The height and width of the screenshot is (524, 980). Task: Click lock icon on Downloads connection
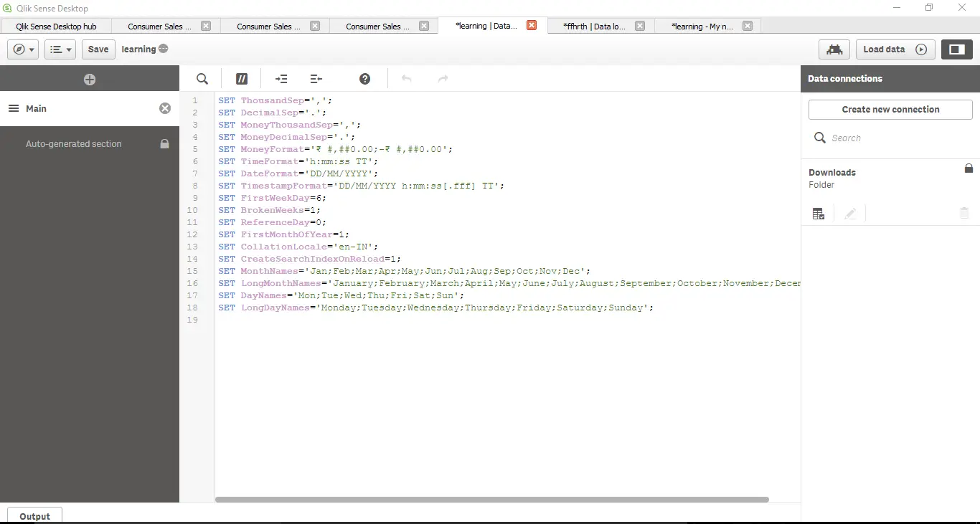click(x=969, y=168)
